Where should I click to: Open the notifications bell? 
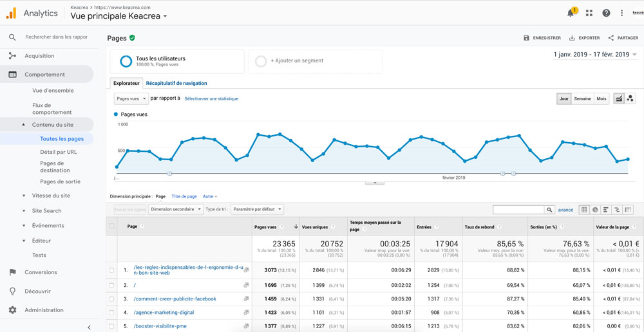(x=571, y=13)
